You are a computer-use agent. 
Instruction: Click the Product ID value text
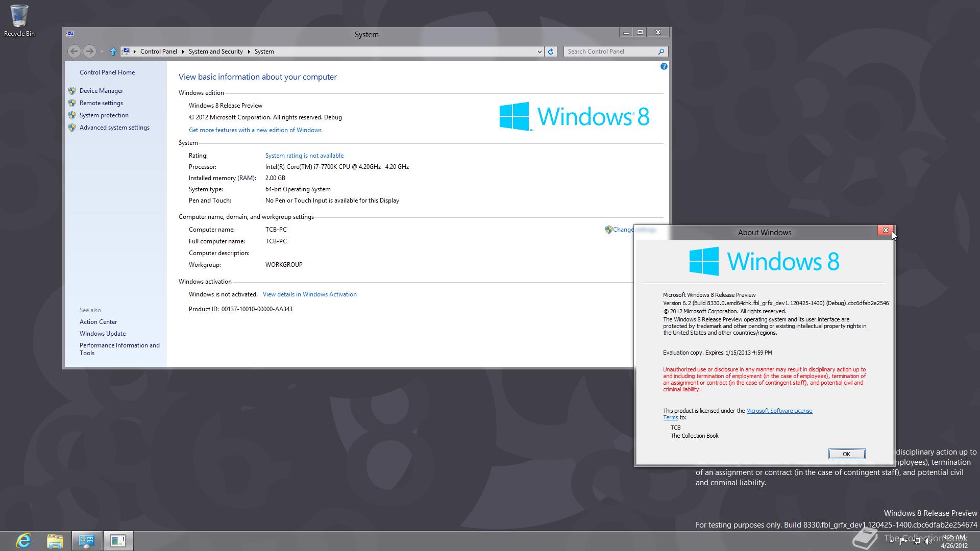257,309
